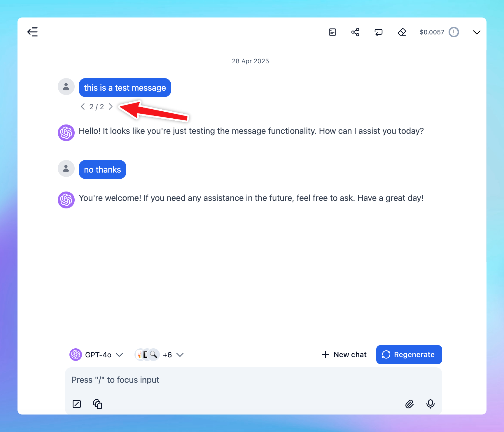Image resolution: width=504 pixels, height=432 pixels.
Task: Collapse the sidebar with the menu-arrow icon
Action: coord(33,32)
